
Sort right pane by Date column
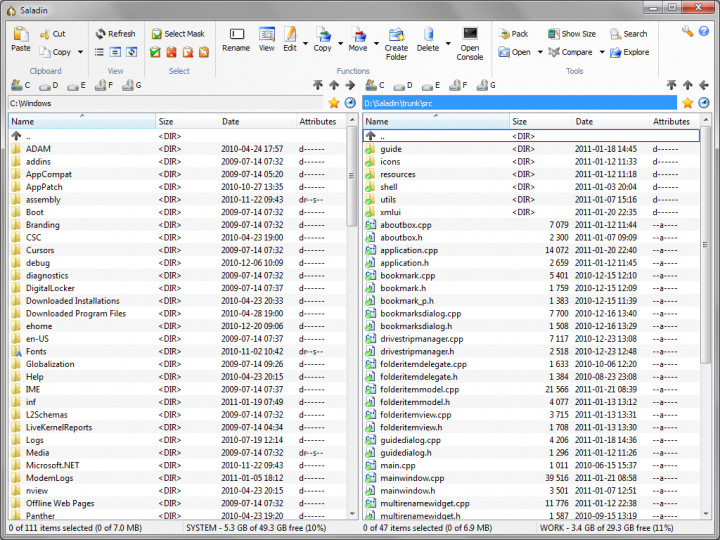(x=611, y=121)
